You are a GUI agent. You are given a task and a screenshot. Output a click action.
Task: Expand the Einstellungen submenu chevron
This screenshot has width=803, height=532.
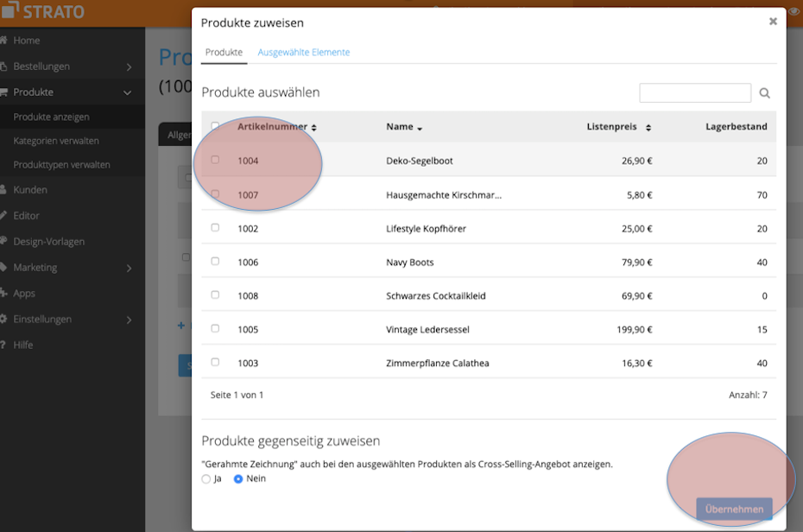point(129,320)
